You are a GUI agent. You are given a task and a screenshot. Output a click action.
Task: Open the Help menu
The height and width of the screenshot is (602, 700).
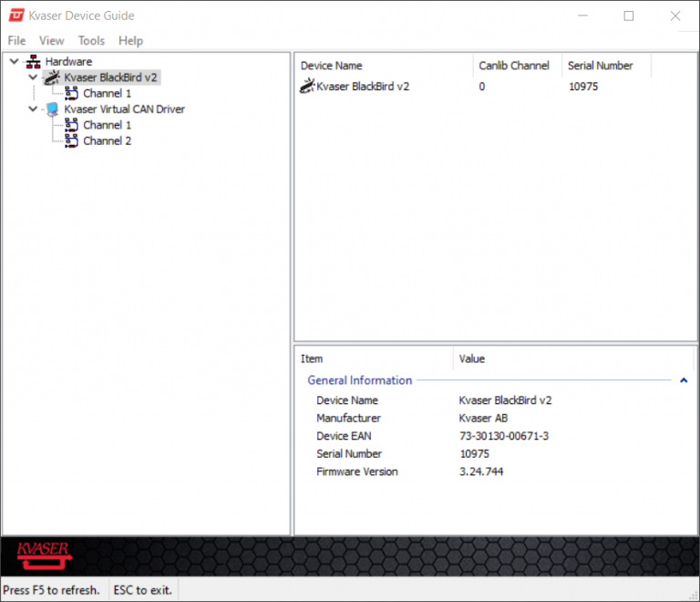pyautogui.click(x=130, y=40)
